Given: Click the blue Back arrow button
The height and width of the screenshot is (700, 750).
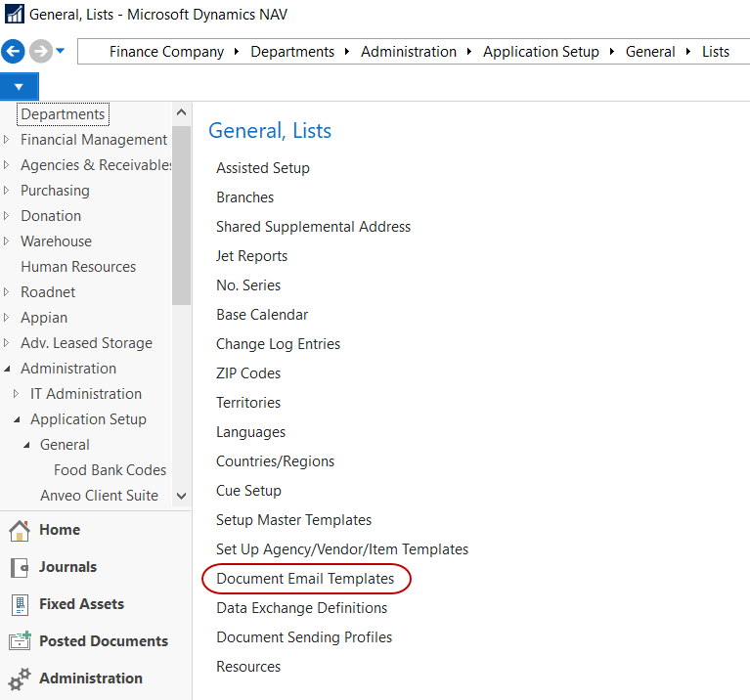Looking at the screenshot, I should point(14,52).
